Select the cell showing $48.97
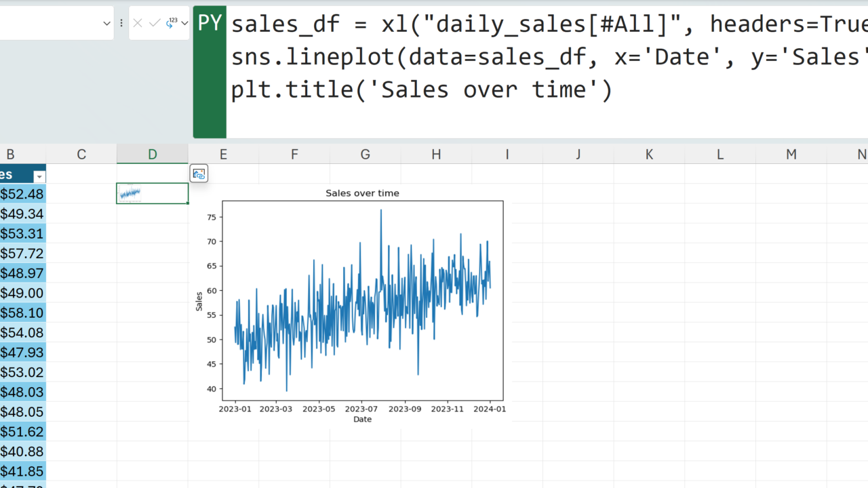The height and width of the screenshot is (488, 868). pyautogui.click(x=22, y=273)
